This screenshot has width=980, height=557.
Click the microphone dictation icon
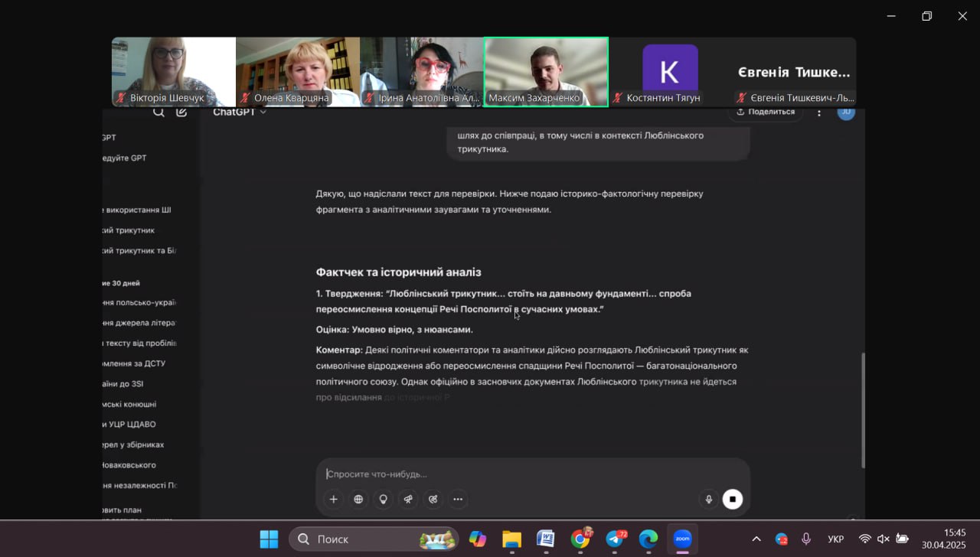point(708,500)
